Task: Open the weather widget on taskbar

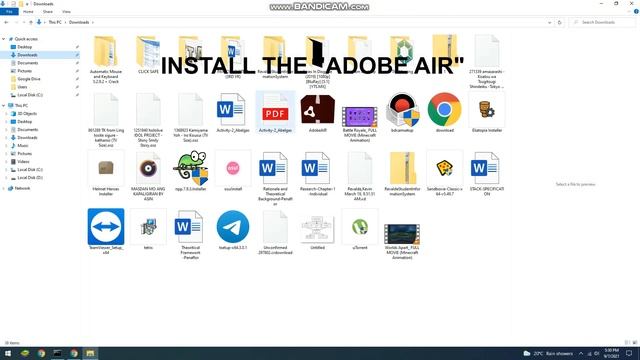Action: coord(548,353)
